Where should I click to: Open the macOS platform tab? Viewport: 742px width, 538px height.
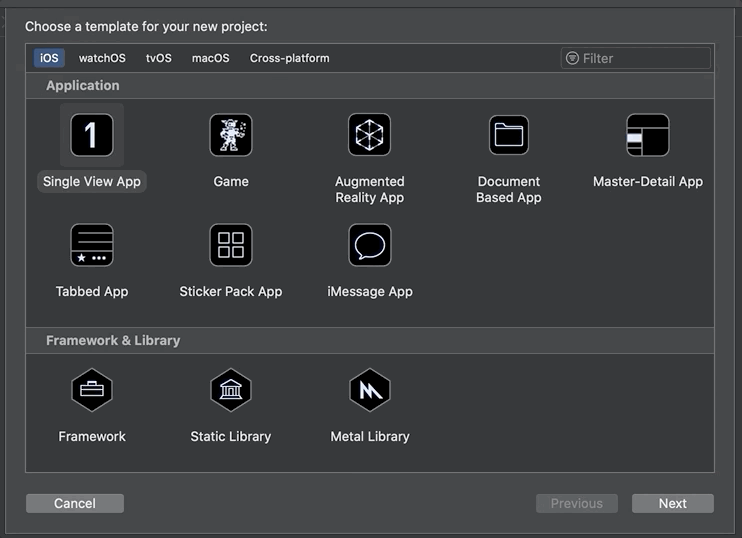click(211, 58)
